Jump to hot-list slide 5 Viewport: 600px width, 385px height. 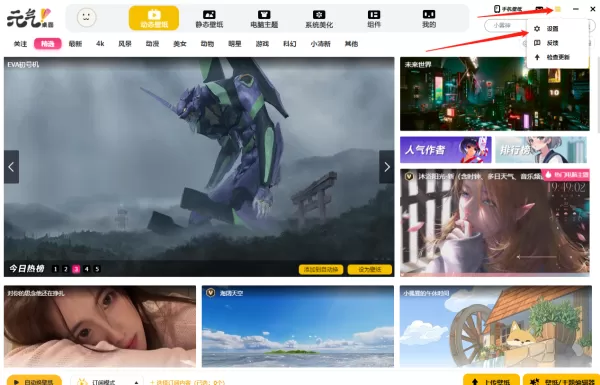pyautogui.click(x=97, y=269)
